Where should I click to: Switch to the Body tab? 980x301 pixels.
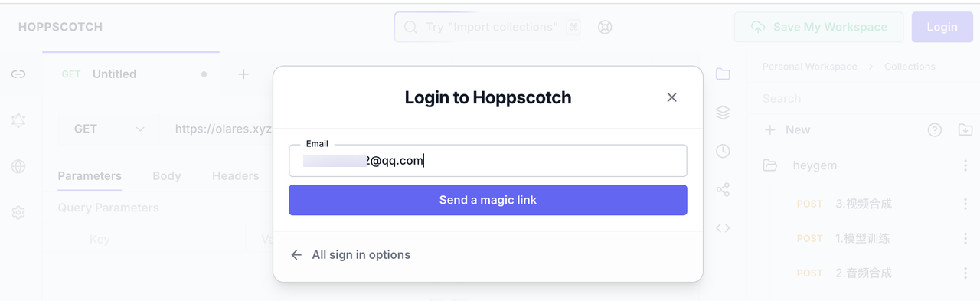pos(166,175)
